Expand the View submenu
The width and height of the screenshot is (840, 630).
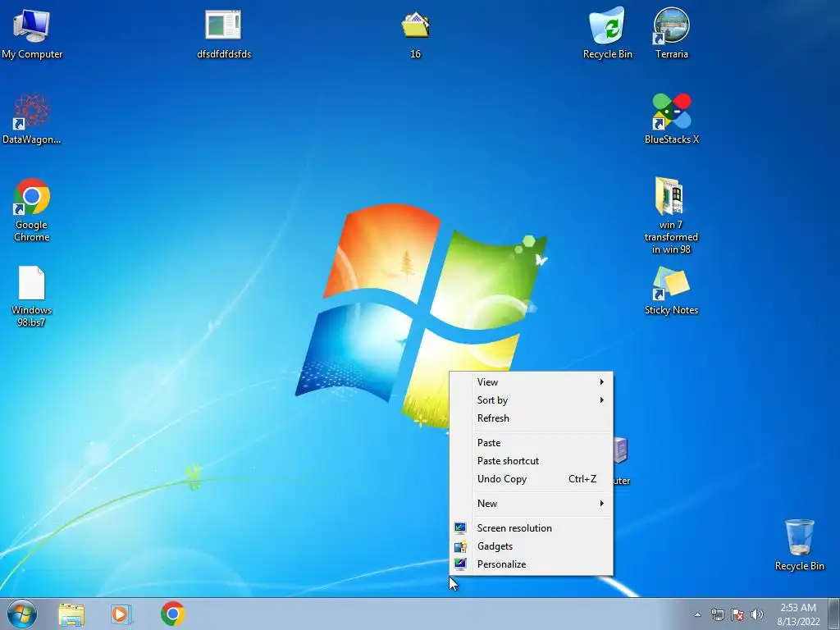pos(531,382)
